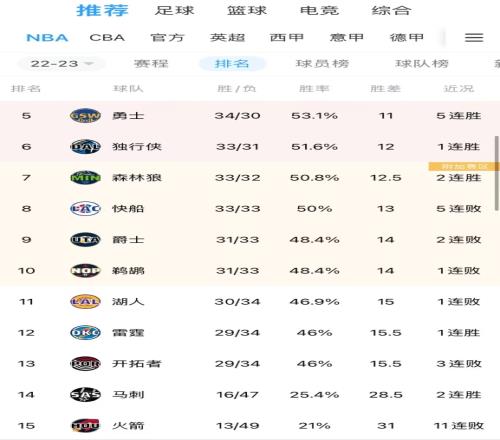Select the 官方 league tab
The width and height of the screenshot is (500, 440).
pos(167,38)
